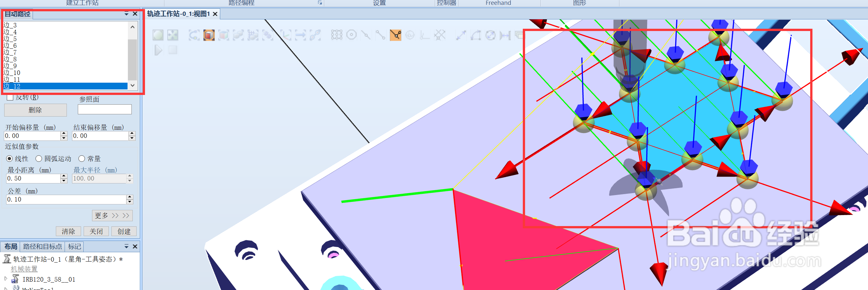Select 边_7 in the edge list
The height and width of the screenshot is (290, 868).
point(65,52)
